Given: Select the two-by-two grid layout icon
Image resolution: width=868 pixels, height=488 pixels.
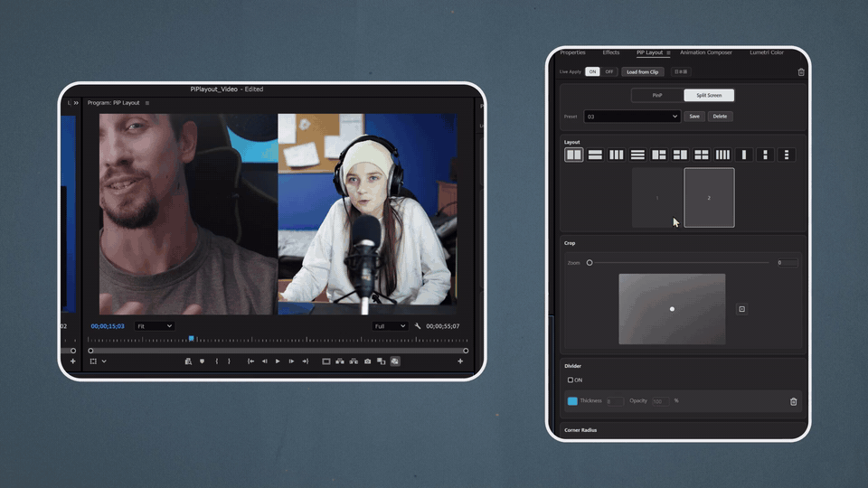Looking at the screenshot, I should point(702,155).
